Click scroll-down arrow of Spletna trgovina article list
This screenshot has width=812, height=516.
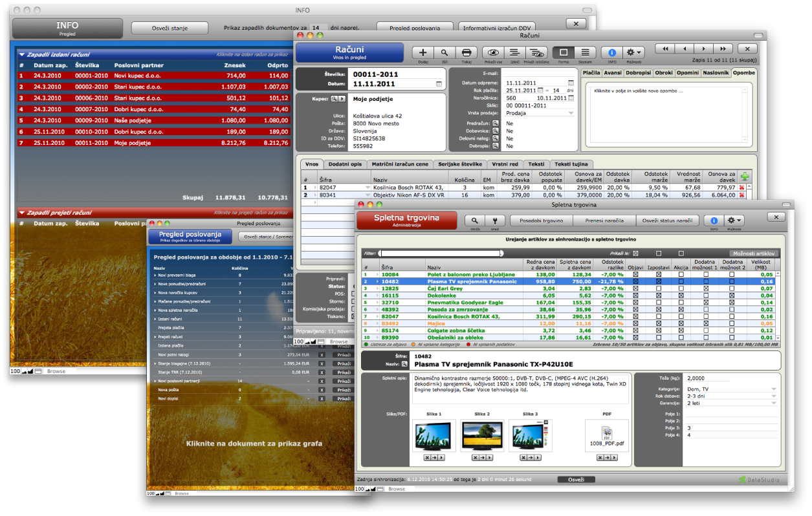(x=778, y=338)
